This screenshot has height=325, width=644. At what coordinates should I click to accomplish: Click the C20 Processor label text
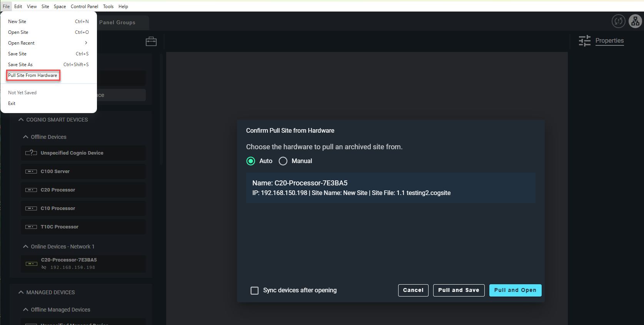[x=58, y=190]
